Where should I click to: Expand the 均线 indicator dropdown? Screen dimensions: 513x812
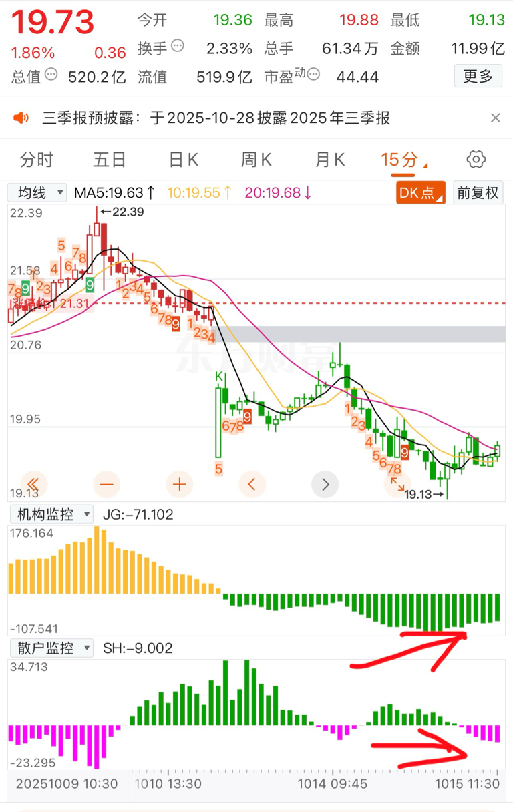point(37,193)
